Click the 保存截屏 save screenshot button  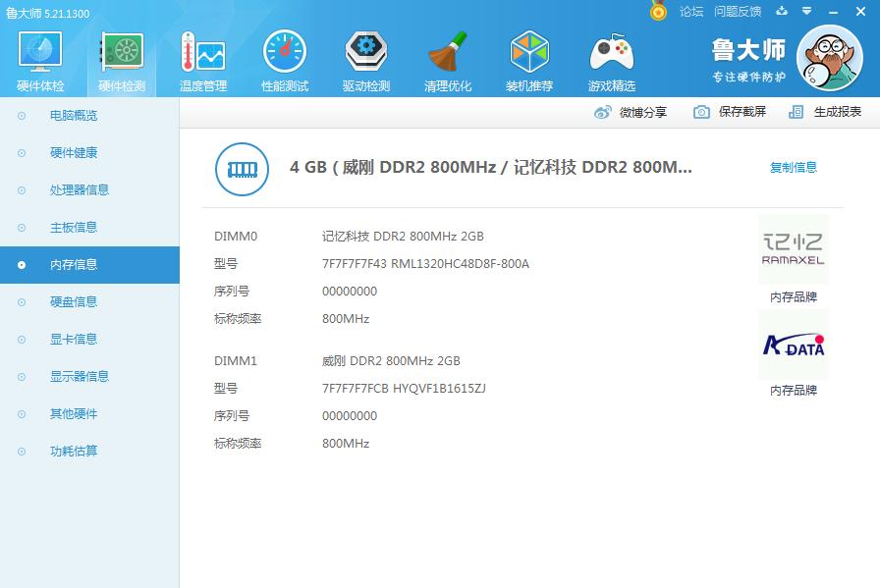[730, 113]
